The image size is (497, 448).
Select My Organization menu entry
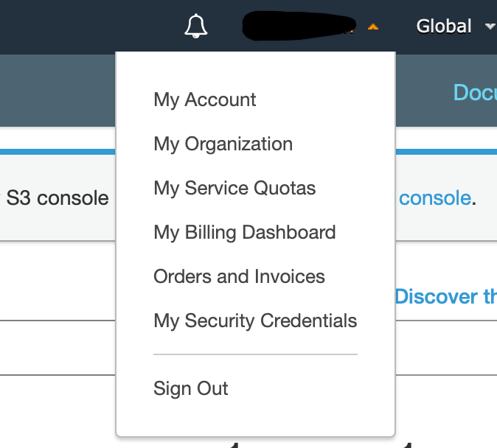(223, 144)
